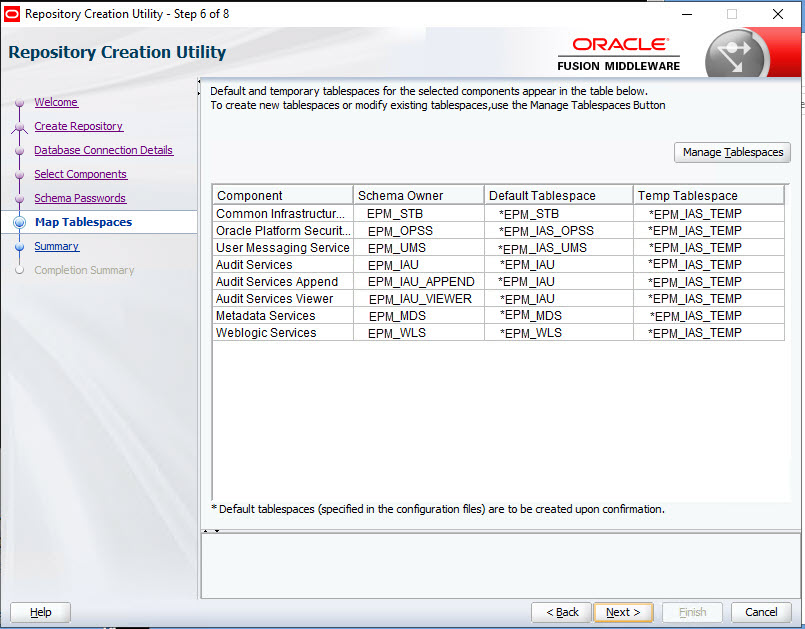Screen dimensions: 805x629
Task: Minimize the Repository Creation Utility window
Action: click(x=687, y=14)
